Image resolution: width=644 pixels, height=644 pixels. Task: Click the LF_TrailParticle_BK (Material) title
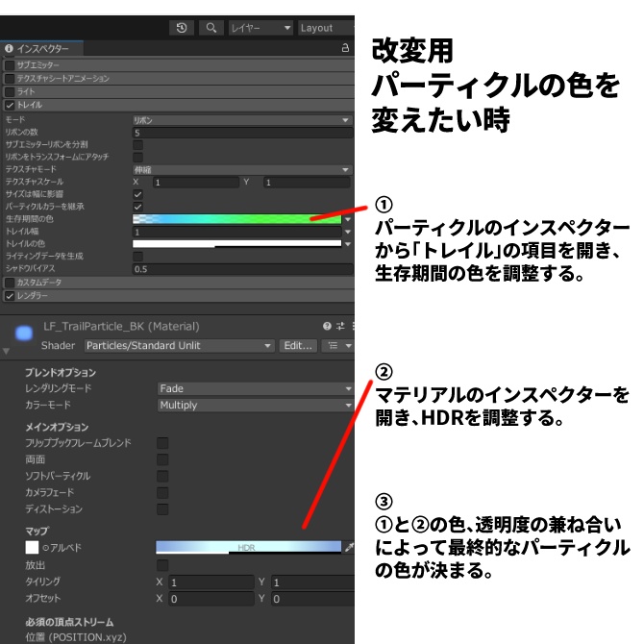point(121,327)
